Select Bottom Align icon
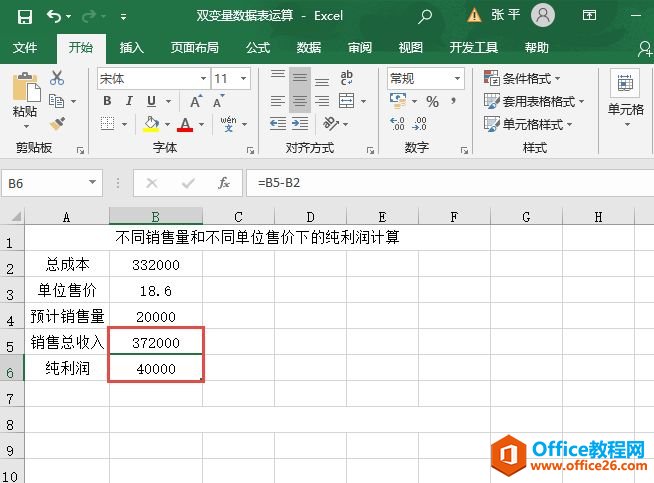The height and width of the screenshot is (483, 654). point(322,81)
